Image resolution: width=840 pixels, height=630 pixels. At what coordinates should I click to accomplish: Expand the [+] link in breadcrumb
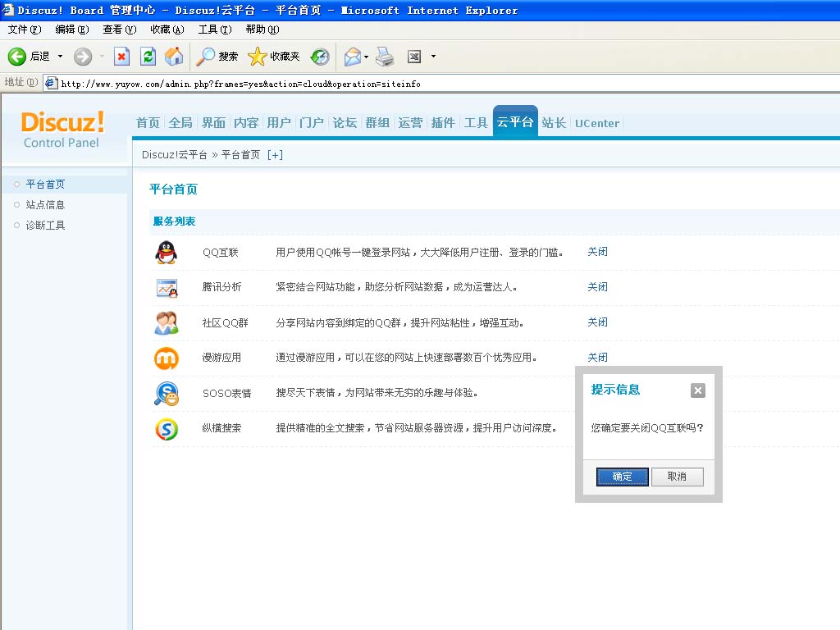click(x=275, y=155)
